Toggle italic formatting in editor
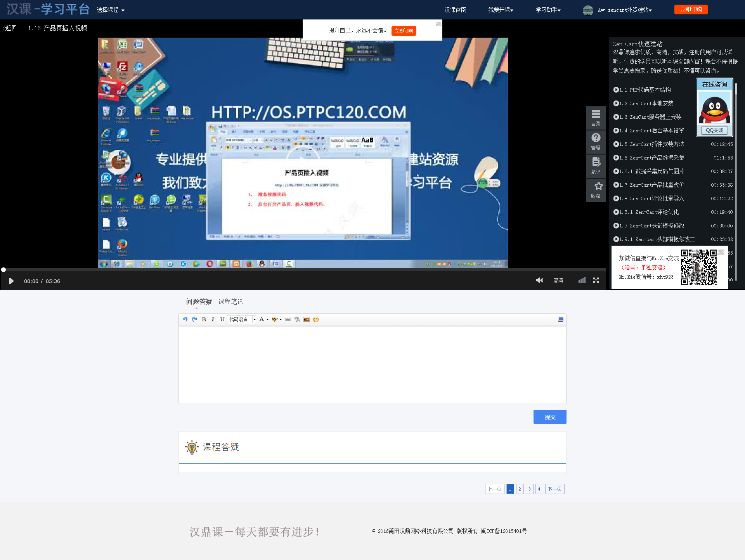Viewport: 745px width, 560px height. (213, 319)
